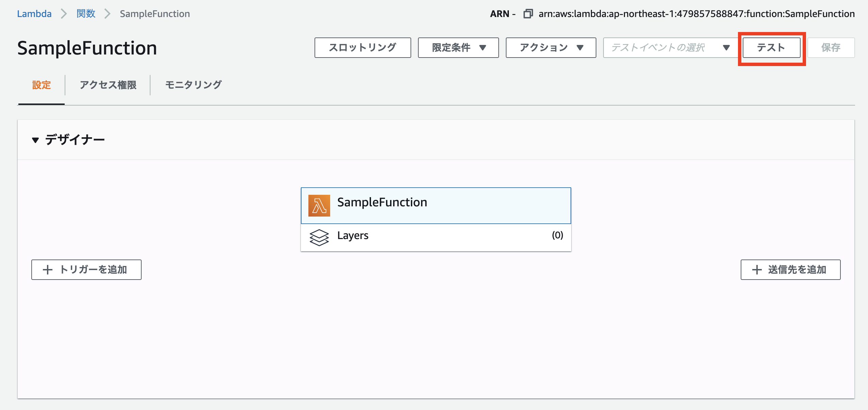Copy the ARN using the copy icon
Screen dimensions: 868x410
click(528, 14)
